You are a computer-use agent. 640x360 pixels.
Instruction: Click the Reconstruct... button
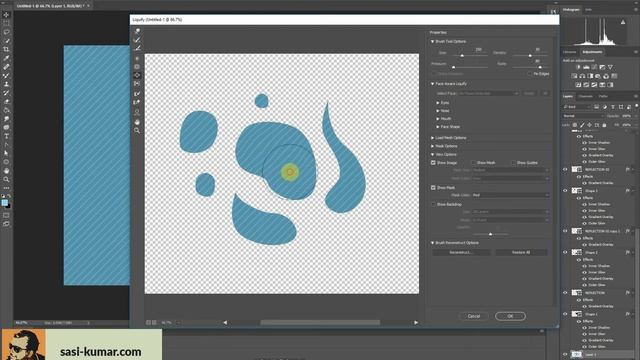click(x=461, y=253)
